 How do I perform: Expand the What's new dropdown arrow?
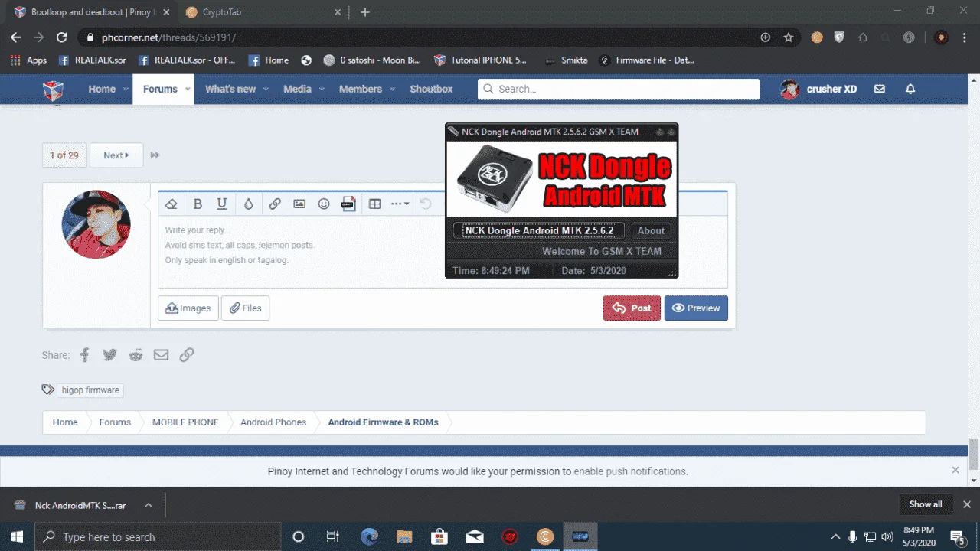click(x=266, y=90)
